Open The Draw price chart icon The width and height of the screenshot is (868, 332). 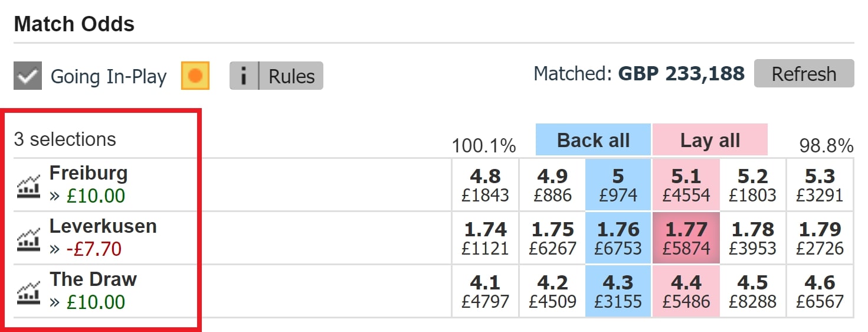pos(28,292)
